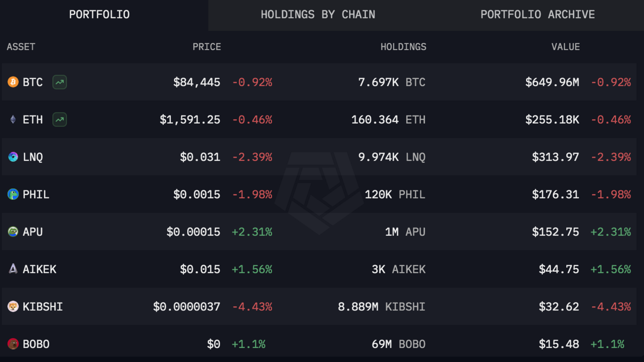Switch to the Portfolio tab
Screen dimensions: 644x362
point(99,15)
